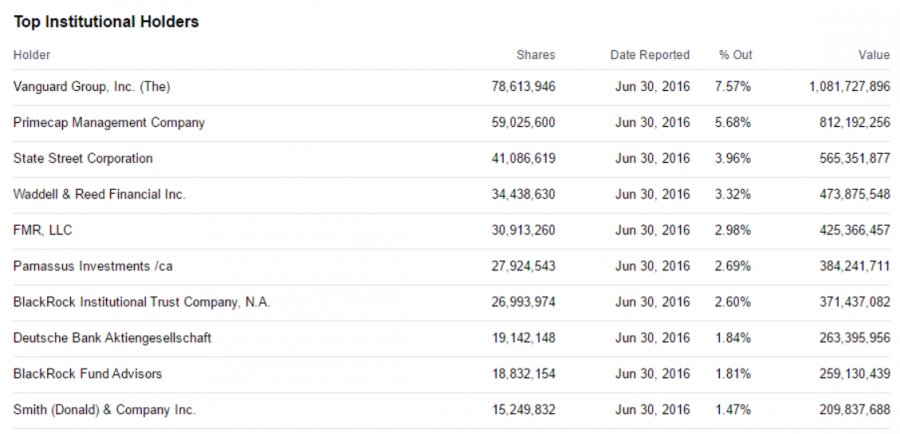Image resolution: width=900 pixels, height=434 pixels.
Task: Click the 5.68% out value
Action: 733,123
